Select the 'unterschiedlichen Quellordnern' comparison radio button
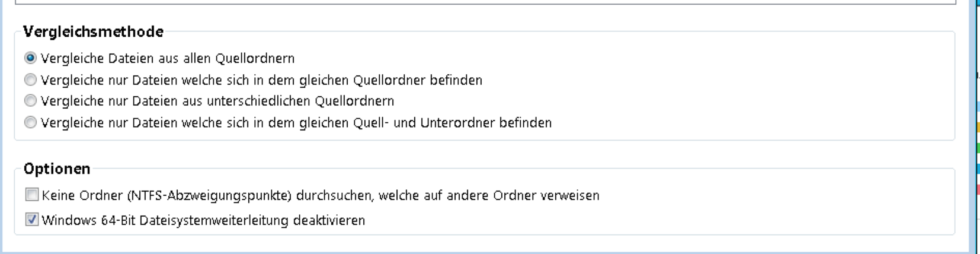 point(30,101)
